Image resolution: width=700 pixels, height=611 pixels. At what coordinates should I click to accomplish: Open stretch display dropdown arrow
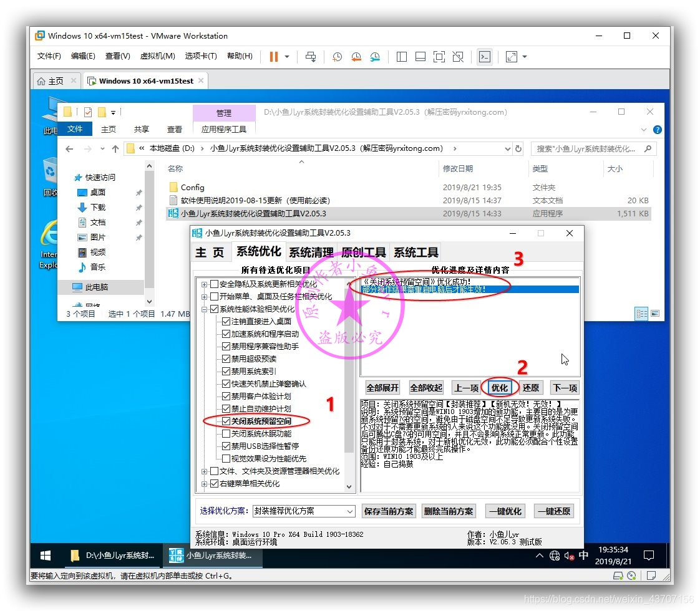(x=525, y=57)
